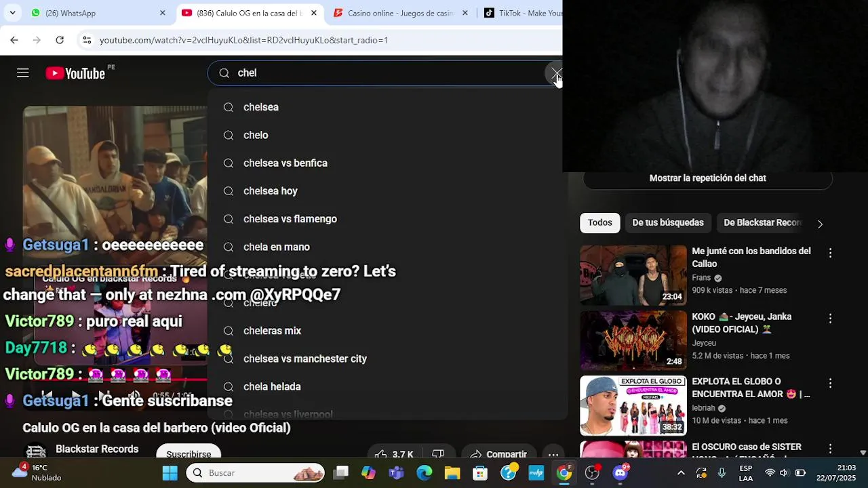The width and height of the screenshot is (868, 488).
Task: Select the 'chelo' search suggestion
Action: pos(387,135)
